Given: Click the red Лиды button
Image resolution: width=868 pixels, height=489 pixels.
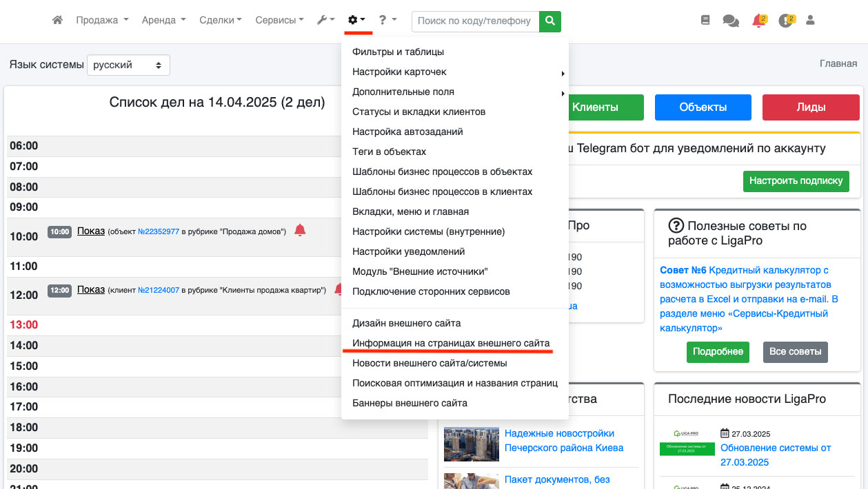Looking at the screenshot, I should click(x=811, y=107).
